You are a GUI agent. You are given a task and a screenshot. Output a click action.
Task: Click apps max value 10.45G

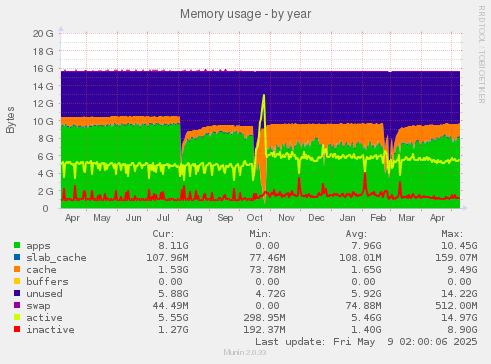[x=459, y=246]
